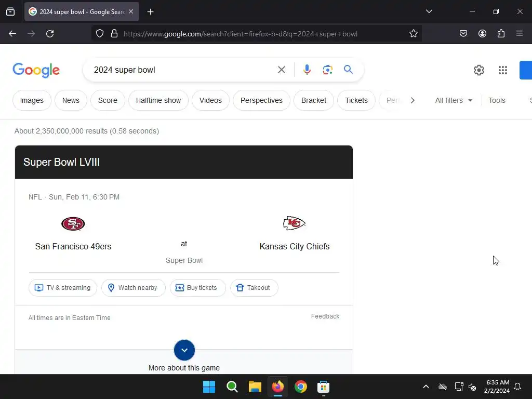Screen dimensions: 532x399
Task: Click the Watch nearby button
Action: (134, 288)
